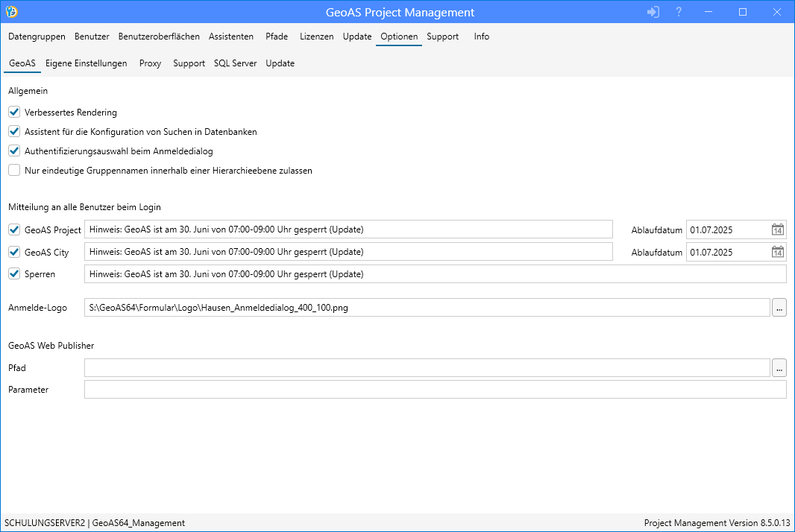795x532 pixels.
Task: Open the Datengruppen menu
Action: coord(37,37)
